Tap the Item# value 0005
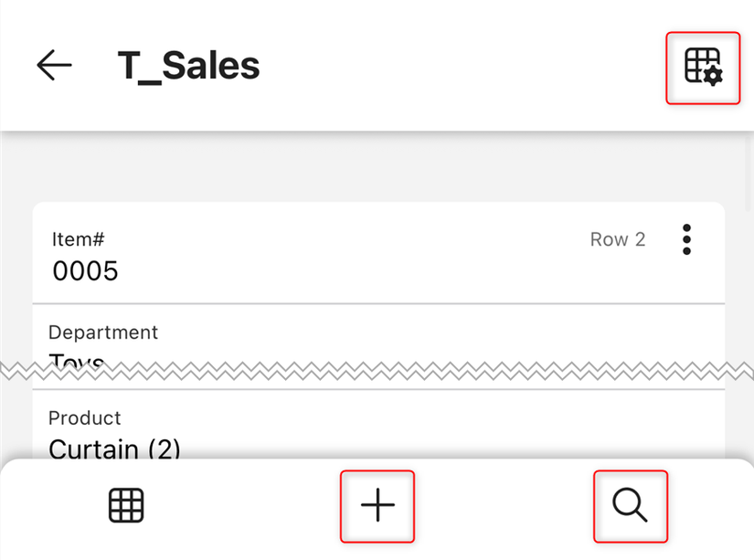The image size is (754, 560). (85, 271)
